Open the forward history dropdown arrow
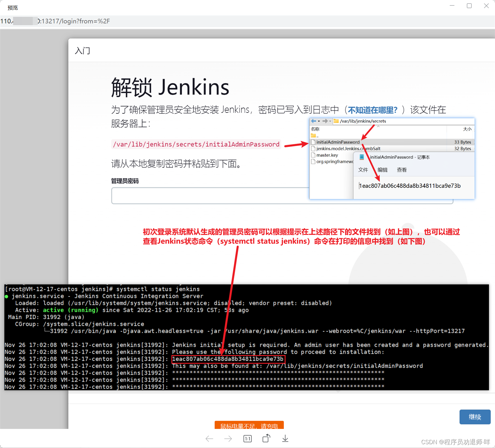495x448 pixels. click(330, 121)
